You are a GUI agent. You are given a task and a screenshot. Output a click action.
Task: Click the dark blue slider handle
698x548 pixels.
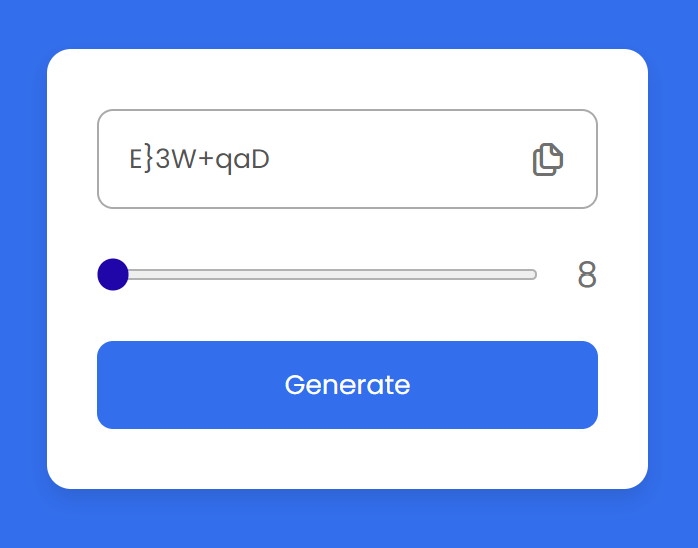click(113, 274)
